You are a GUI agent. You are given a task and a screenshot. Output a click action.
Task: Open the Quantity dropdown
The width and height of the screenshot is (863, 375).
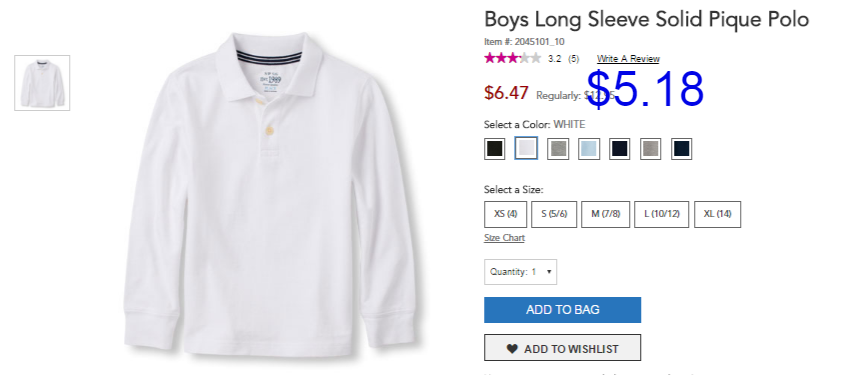(520, 272)
